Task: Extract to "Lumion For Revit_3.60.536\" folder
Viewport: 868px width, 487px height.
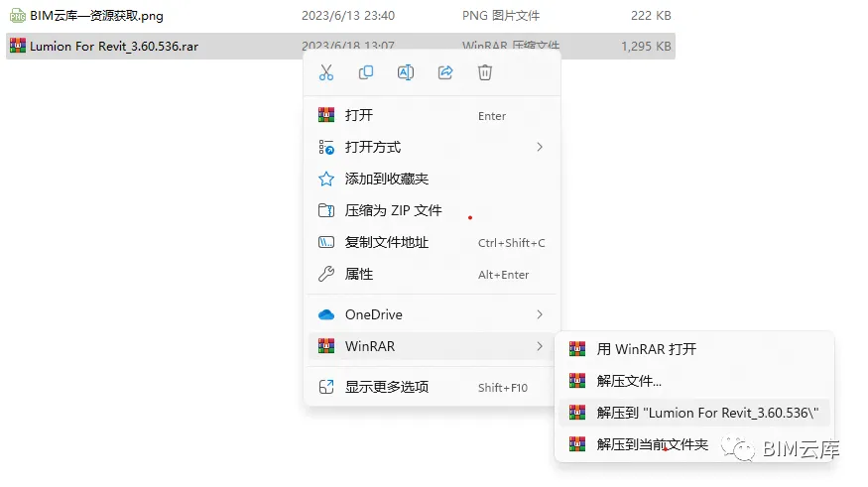Action: [694, 413]
